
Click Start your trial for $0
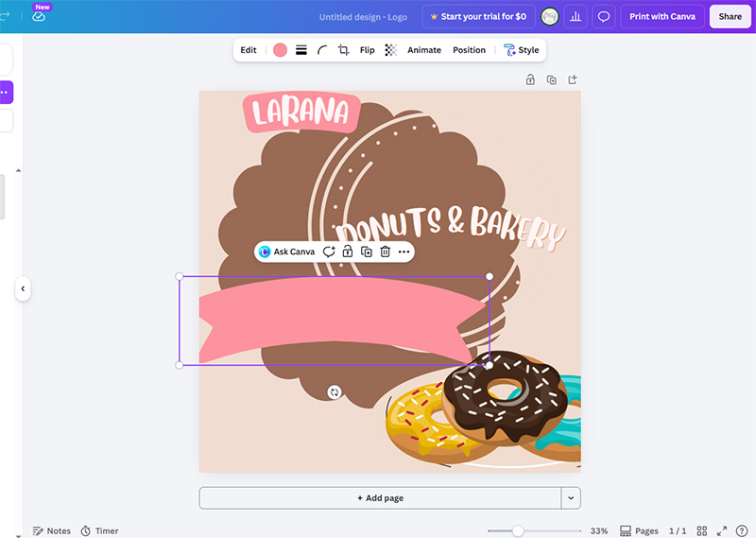coord(478,16)
